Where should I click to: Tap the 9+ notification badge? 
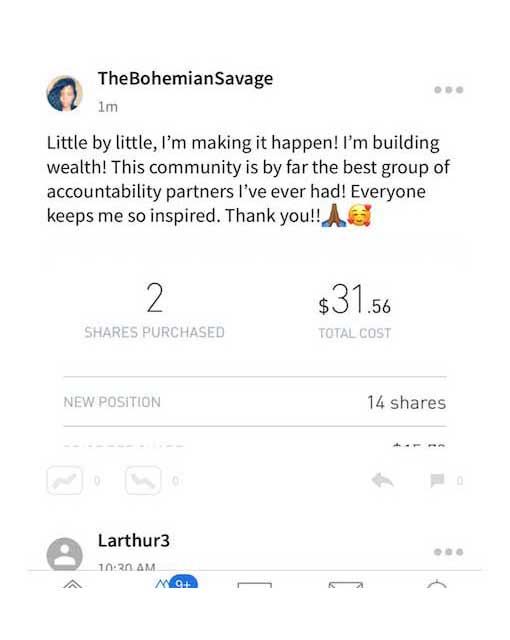coord(183,582)
